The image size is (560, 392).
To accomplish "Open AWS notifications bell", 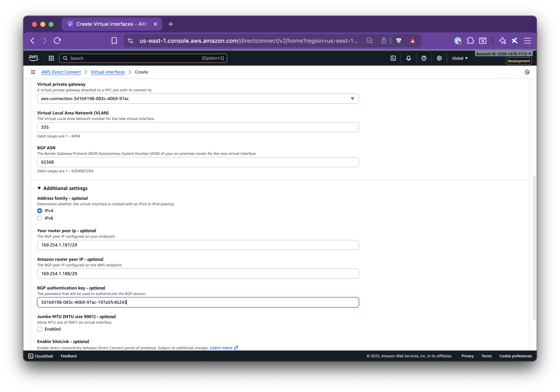I will (x=409, y=58).
